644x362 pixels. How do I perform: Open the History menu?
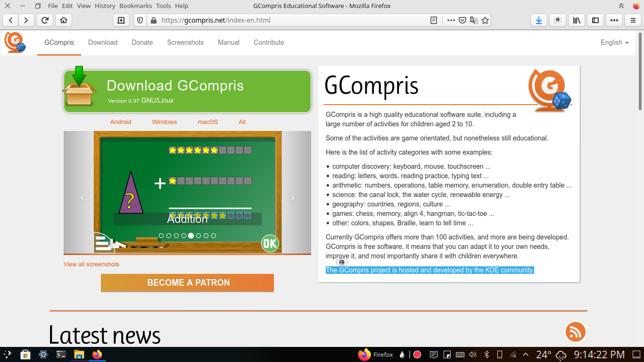(x=105, y=6)
